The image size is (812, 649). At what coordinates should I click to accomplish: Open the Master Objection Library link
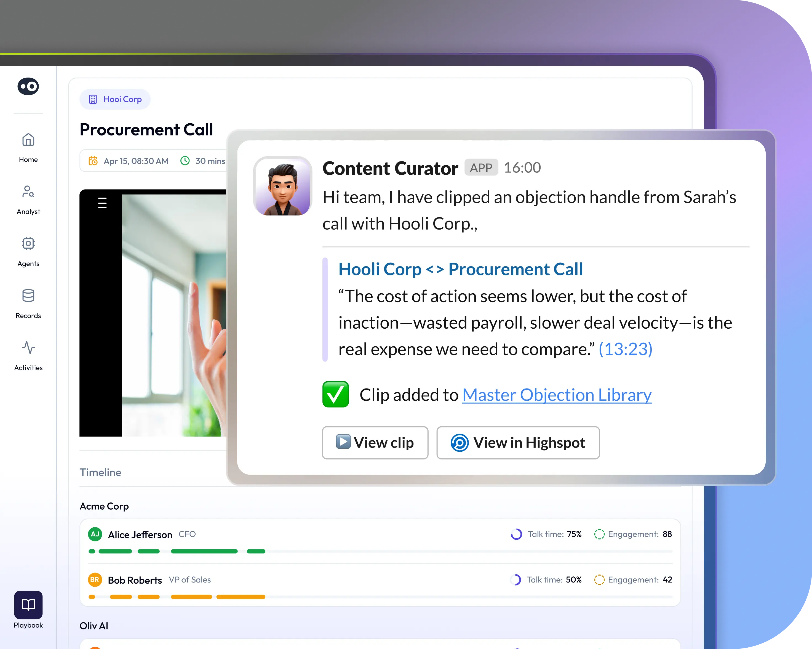click(x=557, y=395)
